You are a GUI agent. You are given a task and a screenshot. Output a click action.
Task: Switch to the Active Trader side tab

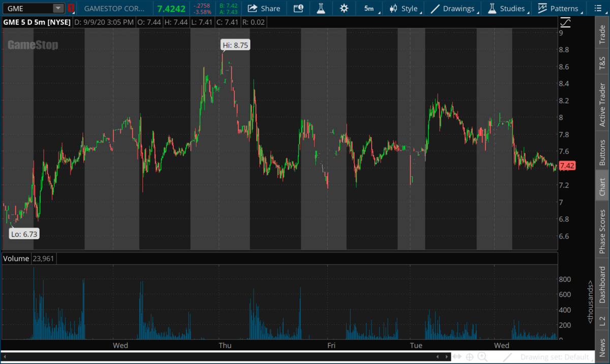tap(602, 105)
